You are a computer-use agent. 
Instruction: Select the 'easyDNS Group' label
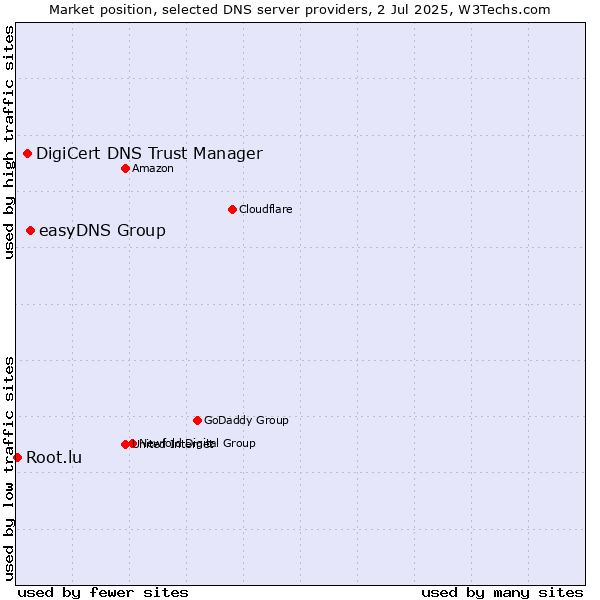click(102, 231)
